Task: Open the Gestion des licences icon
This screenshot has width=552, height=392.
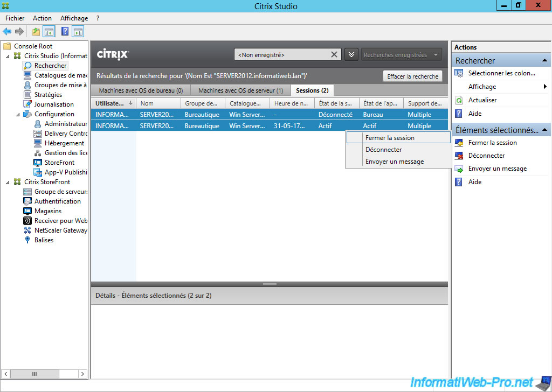Action: [38, 153]
